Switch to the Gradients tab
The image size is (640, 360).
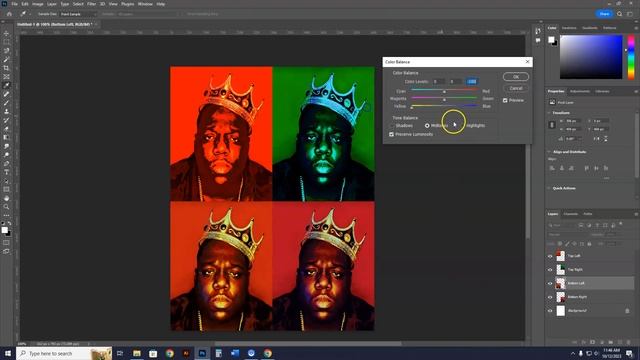(x=590, y=28)
